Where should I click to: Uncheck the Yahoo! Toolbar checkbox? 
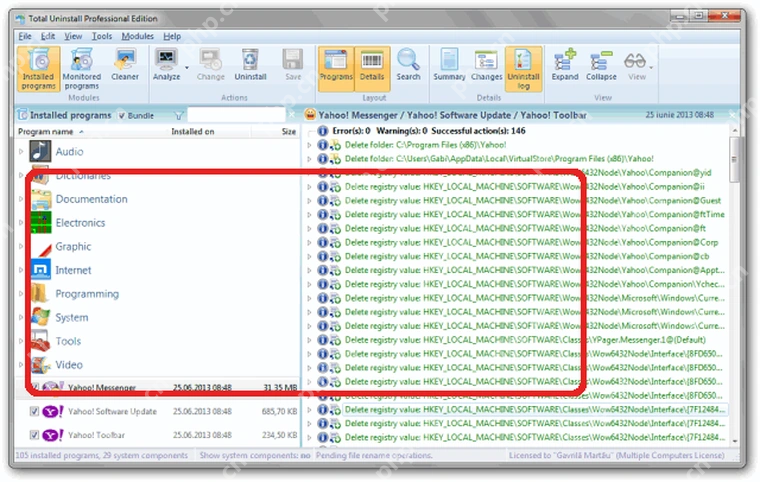(x=34, y=434)
